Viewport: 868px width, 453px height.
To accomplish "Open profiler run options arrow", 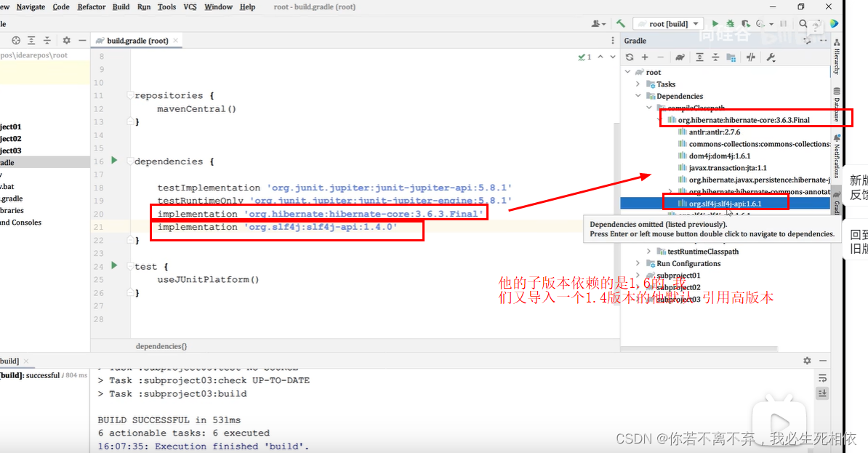I will pos(771,25).
